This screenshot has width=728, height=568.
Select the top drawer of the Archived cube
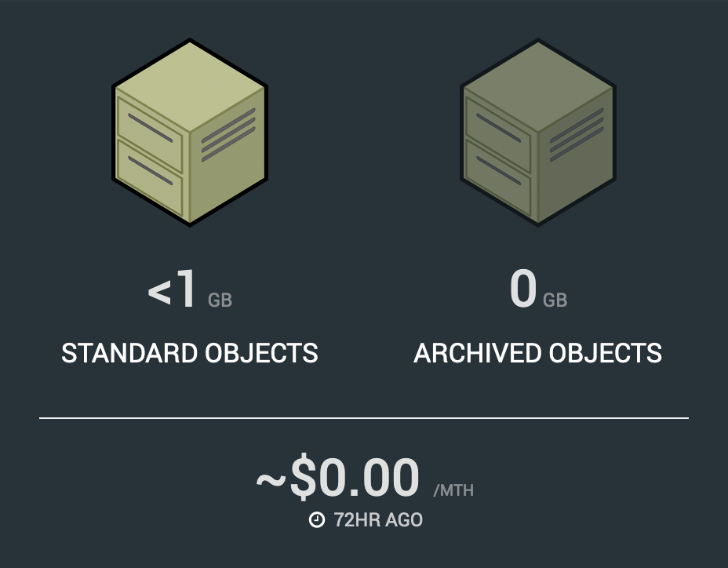pyautogui.click(x=498, y=128)
